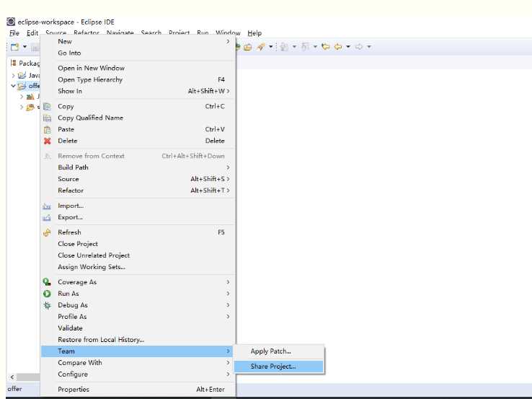Open the dropdown arrow beside the Search flashlight icon
The width and height of the screenshot is (532, 399).
[x=271, y=47]
